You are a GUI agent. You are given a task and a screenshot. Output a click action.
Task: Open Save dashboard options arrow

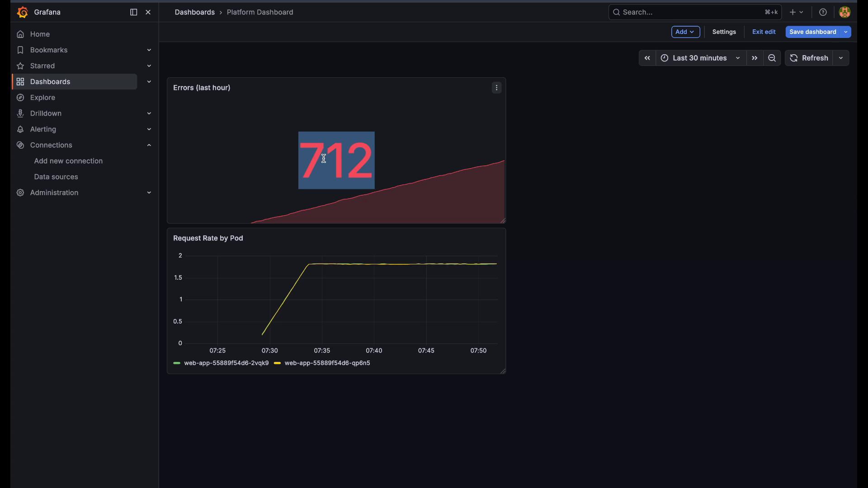tap(846, 32)
